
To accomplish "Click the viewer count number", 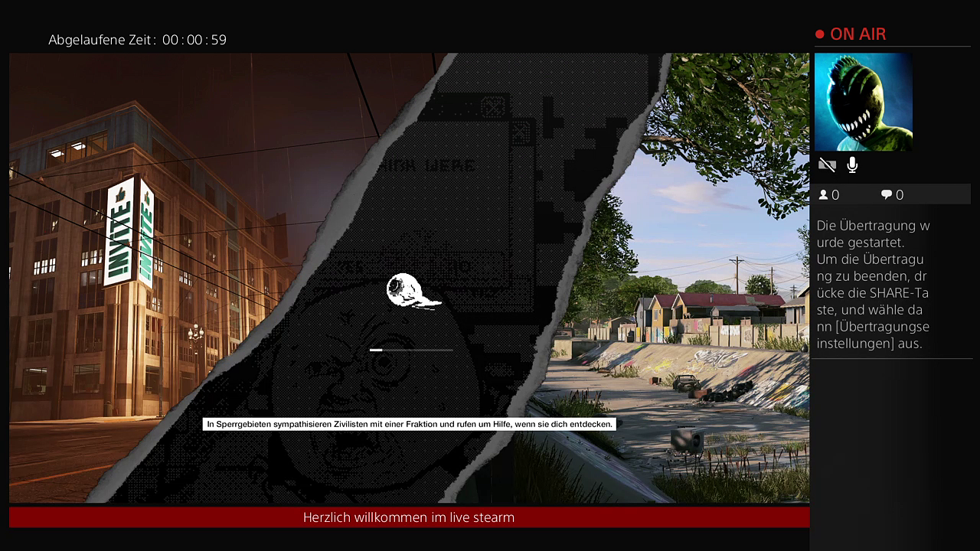I will click(835, 195).
